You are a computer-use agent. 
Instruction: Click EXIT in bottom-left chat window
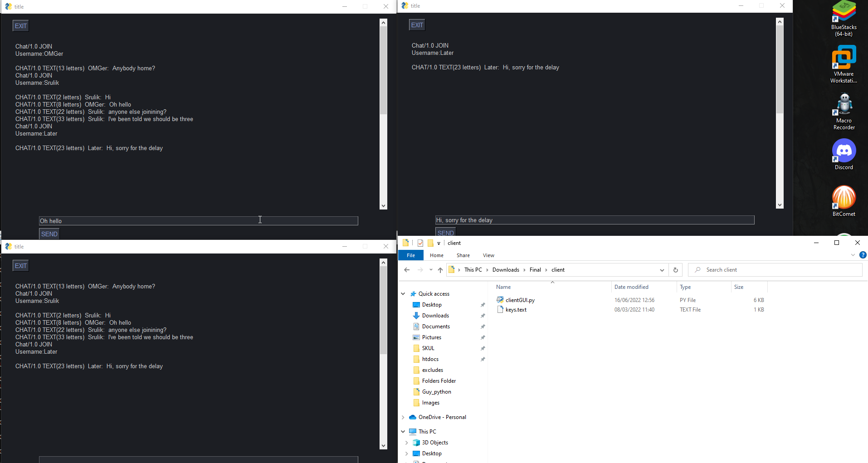[x=21, y=266]
